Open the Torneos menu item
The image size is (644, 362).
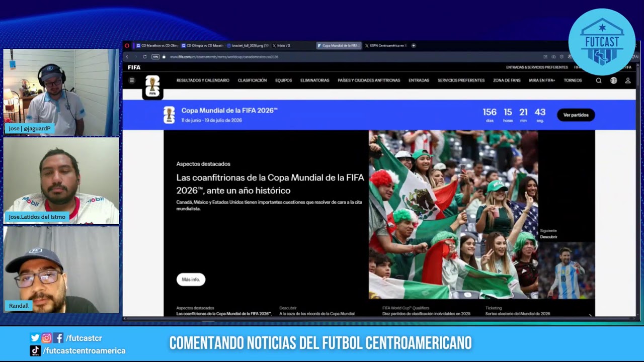573,80
